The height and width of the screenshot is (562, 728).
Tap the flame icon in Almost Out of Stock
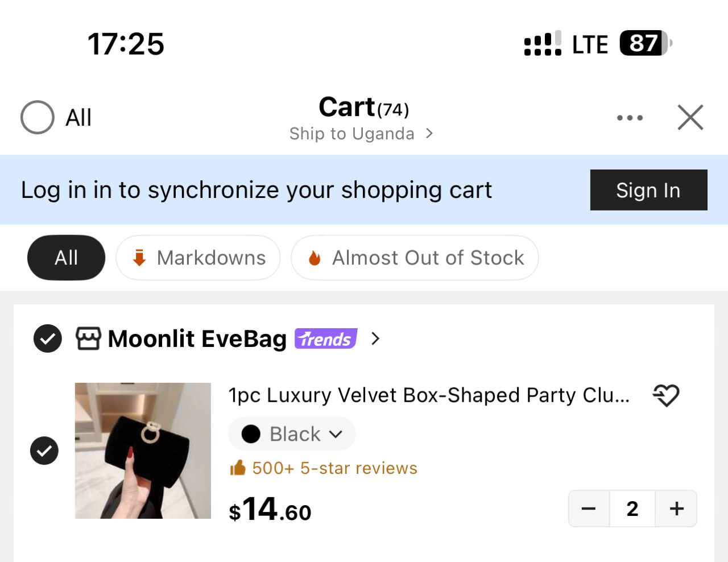(315, 258)
